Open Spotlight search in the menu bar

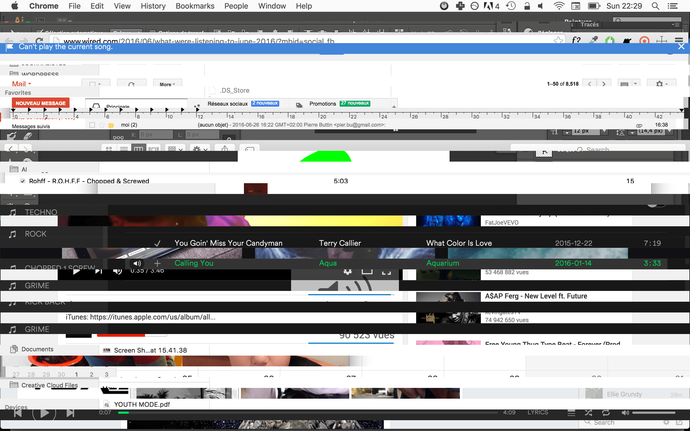pos(655,6)
